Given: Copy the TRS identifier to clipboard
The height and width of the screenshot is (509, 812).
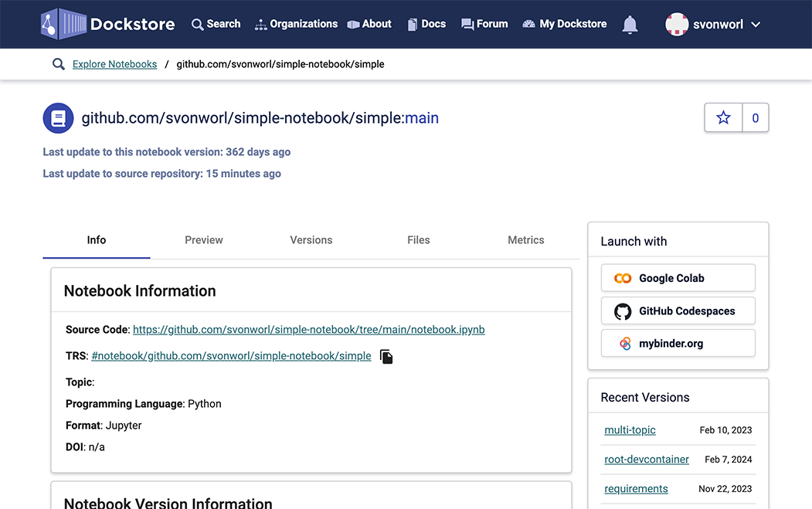Looking at the screenshot, I should (386, 356).
